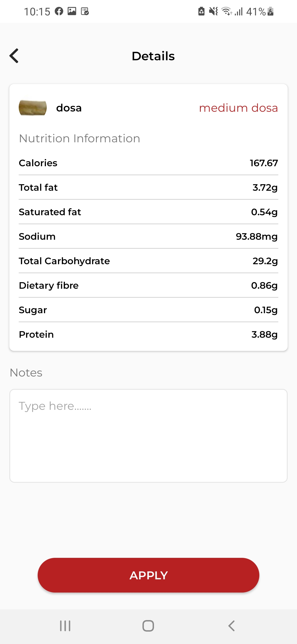Tap the dosa food name label
Image resolution: width=297 pixels, height=644 pixels.
tap(69, 108)
